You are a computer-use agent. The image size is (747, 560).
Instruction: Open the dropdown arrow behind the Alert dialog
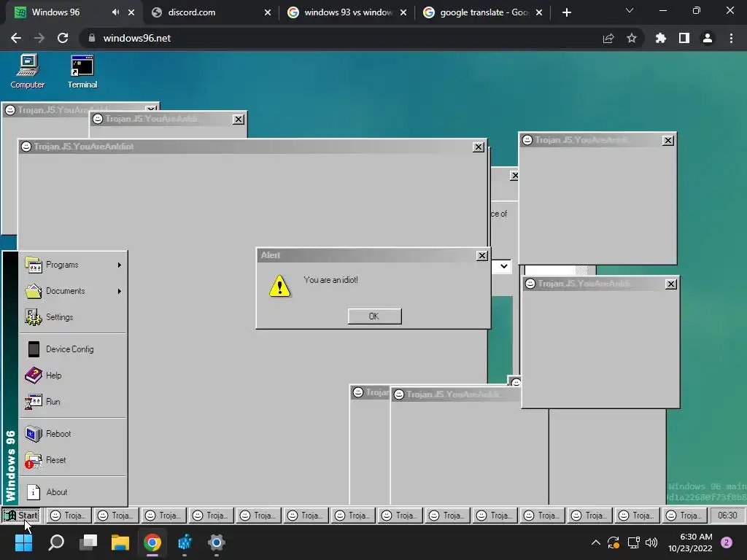[x=503, y=266]
